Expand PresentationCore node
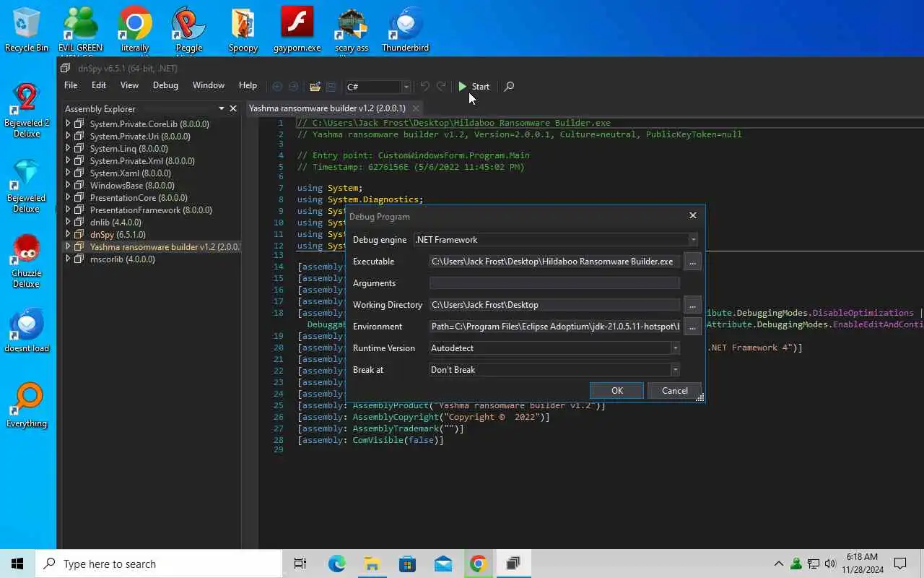 (x=69, y=197)
